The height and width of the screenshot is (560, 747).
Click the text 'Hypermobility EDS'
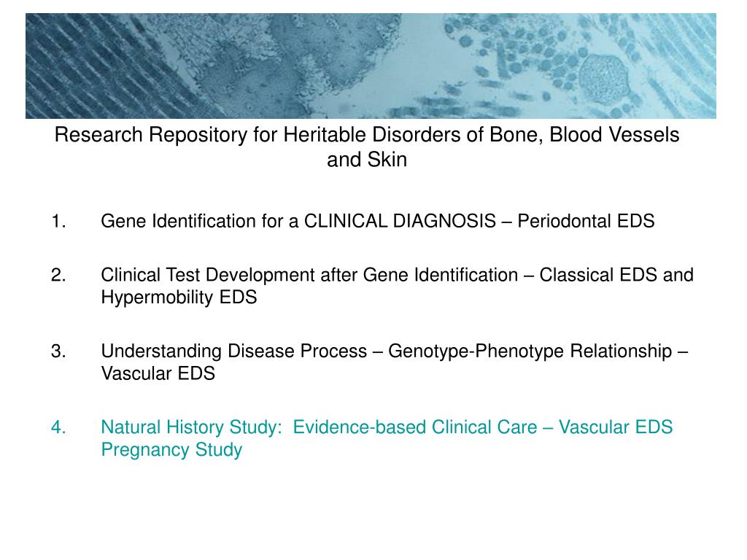(179, 297)
